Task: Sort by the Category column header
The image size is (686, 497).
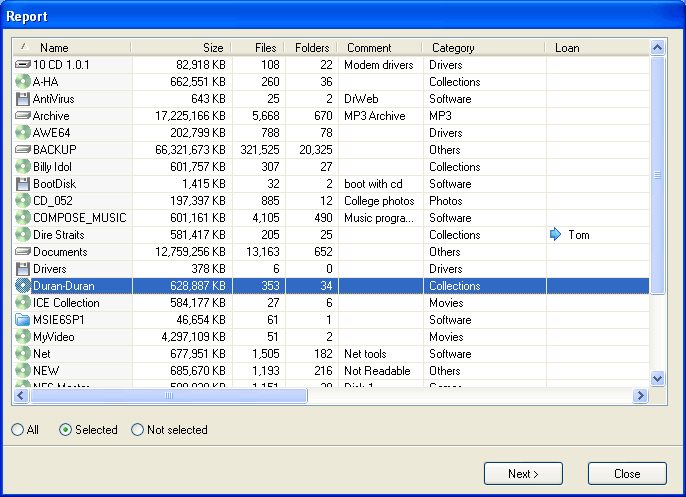Action: coord(453,47)
